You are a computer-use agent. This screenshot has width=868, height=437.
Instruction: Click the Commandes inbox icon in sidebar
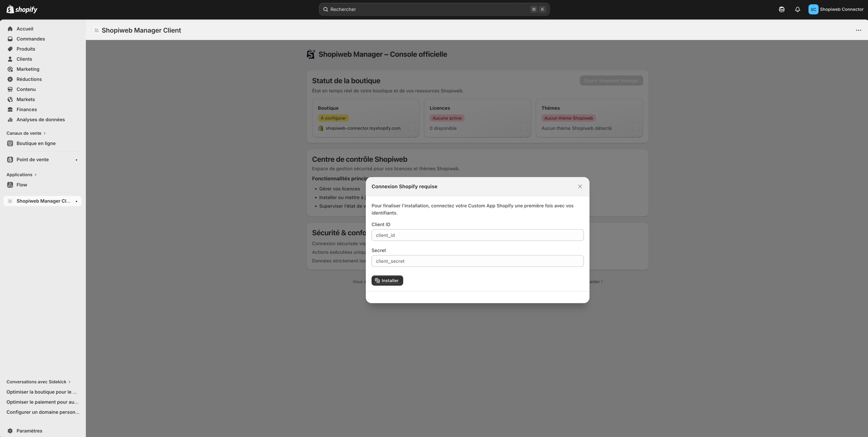pyautogui.click(x=10, y=39)
